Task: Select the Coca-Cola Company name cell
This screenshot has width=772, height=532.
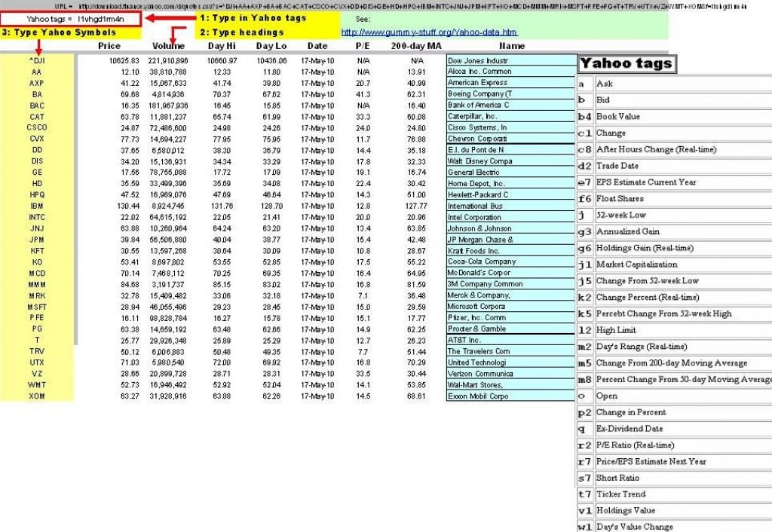Action: coord(511,261)
